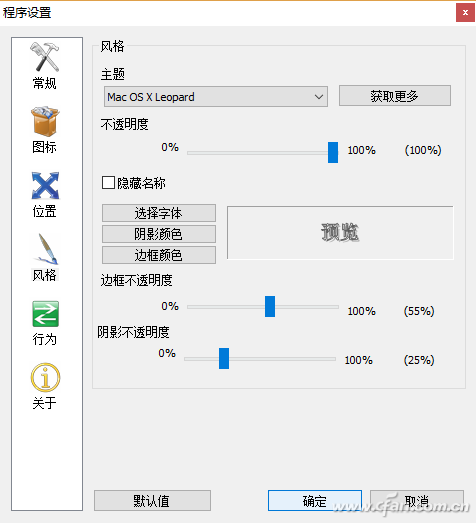The height and width of the screenshot is (523, 476).
Task: Click the 边框不透明度 slider thumb
Action: click(270, 306)
